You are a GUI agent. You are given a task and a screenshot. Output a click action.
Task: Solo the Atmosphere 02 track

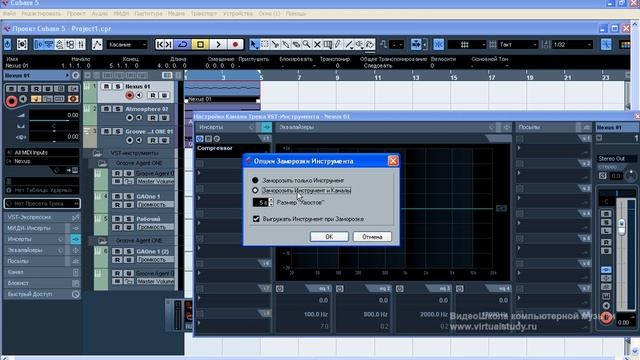118,109
